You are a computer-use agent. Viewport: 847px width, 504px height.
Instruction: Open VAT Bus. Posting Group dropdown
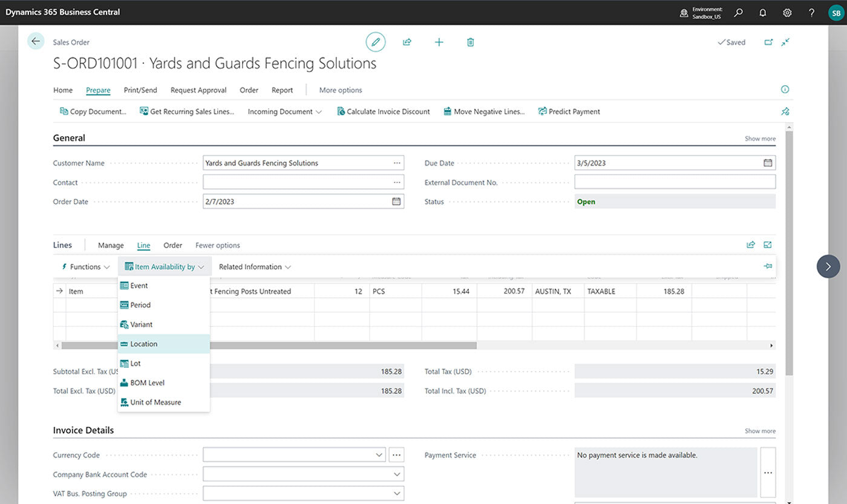click(397, 494)
